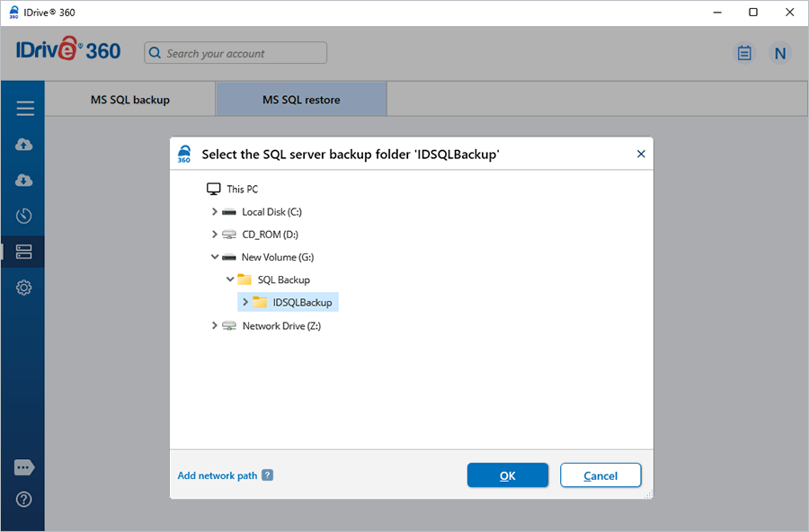Image resolution: width=809 pixels, height=532 pixels.
Task: Open the user profile N avatar
Action: coord(779,53)
